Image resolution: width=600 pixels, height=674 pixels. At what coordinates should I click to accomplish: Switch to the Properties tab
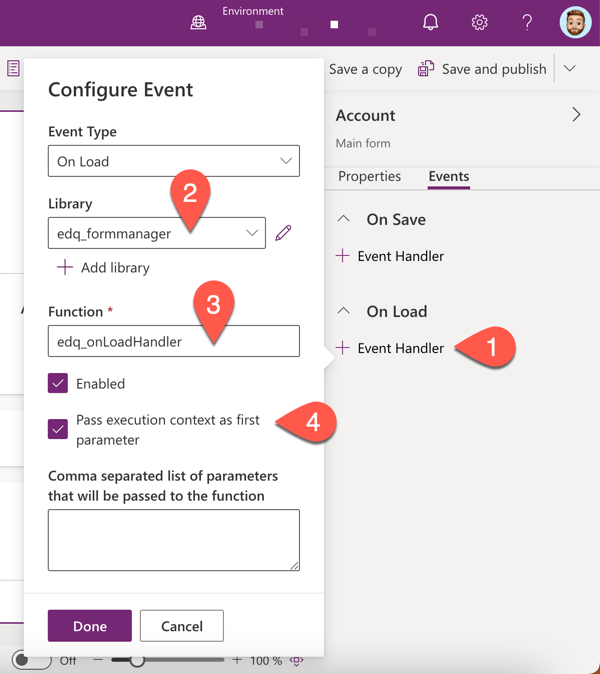[x=369, y=176]
